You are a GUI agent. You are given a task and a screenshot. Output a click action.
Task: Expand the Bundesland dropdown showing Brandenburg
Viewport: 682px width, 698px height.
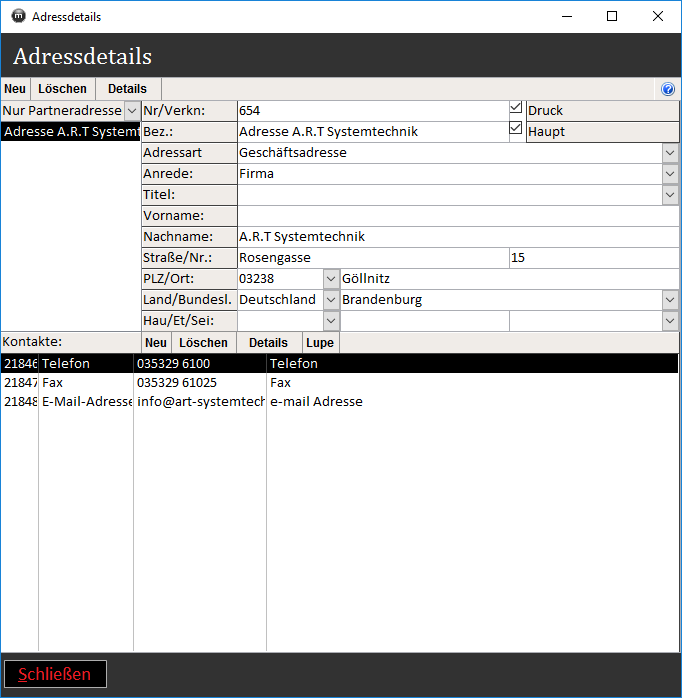tap(670, 299)
